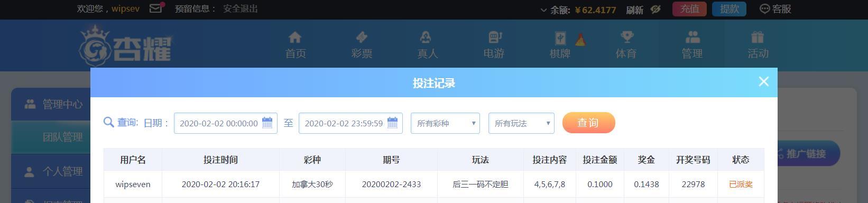Click the 加拿大30秒 lottery cell
The height and width of the screenshot is (203, 868).
tap(312, 184)
